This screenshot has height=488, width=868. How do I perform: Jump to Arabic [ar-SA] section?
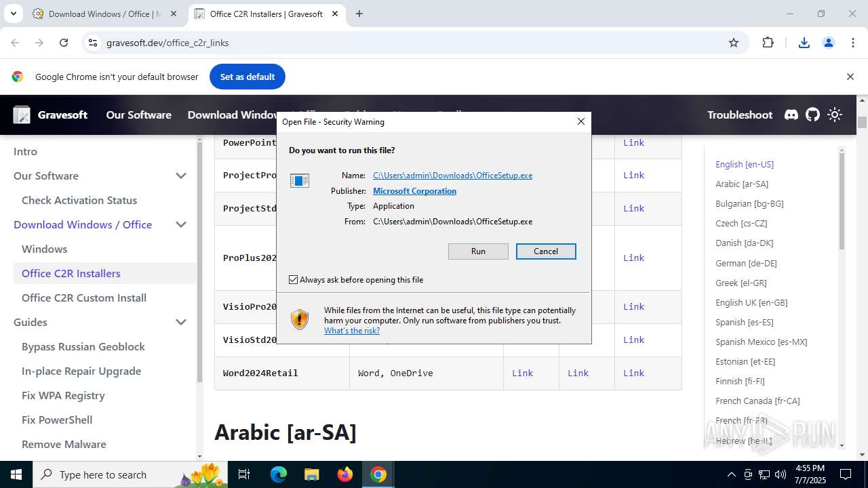(x=742, y=184)
